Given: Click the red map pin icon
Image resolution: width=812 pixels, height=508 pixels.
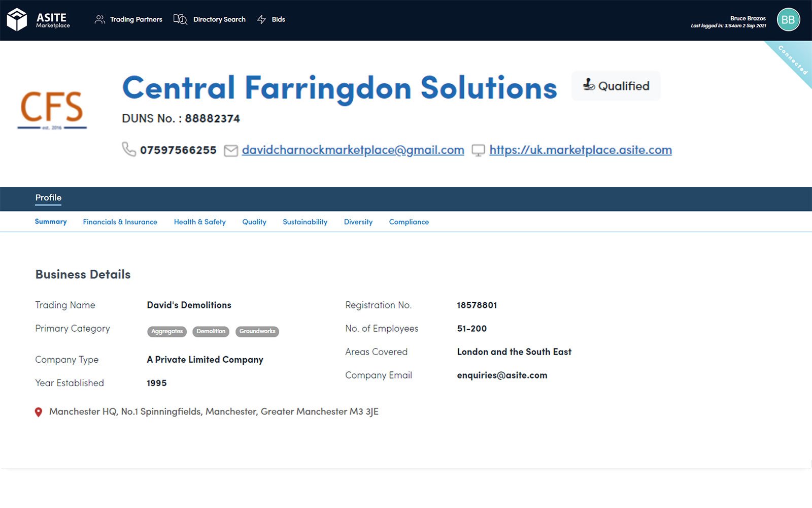Looking at the screenshot, I should coord(39,412).
